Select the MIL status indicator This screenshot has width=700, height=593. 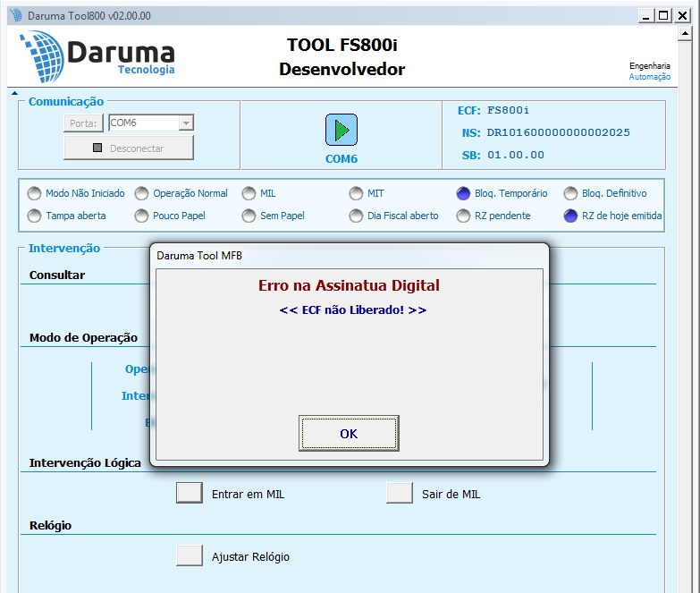pyautogui.click(x=249, y=193)
